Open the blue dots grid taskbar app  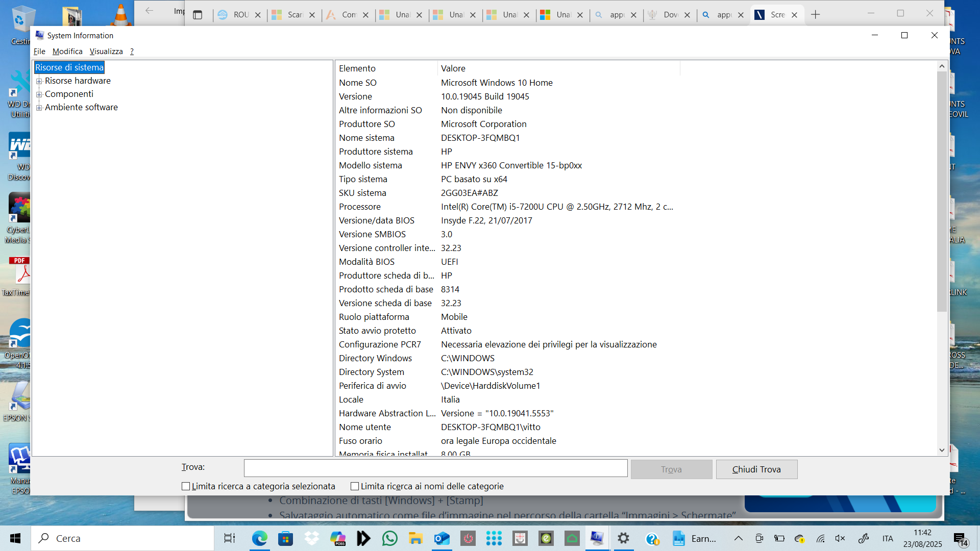[494, 538]
